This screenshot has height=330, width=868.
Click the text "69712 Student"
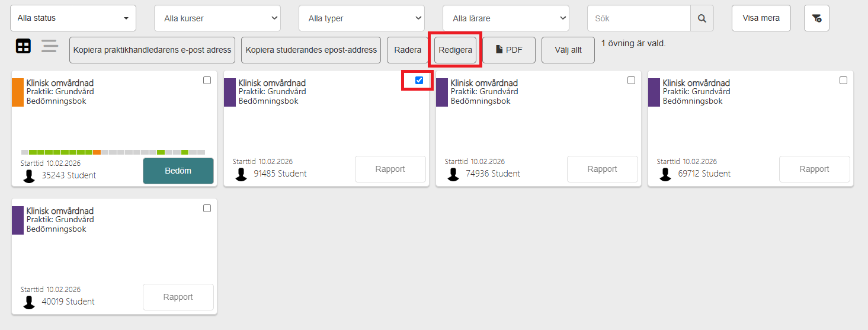pos(704,174)
